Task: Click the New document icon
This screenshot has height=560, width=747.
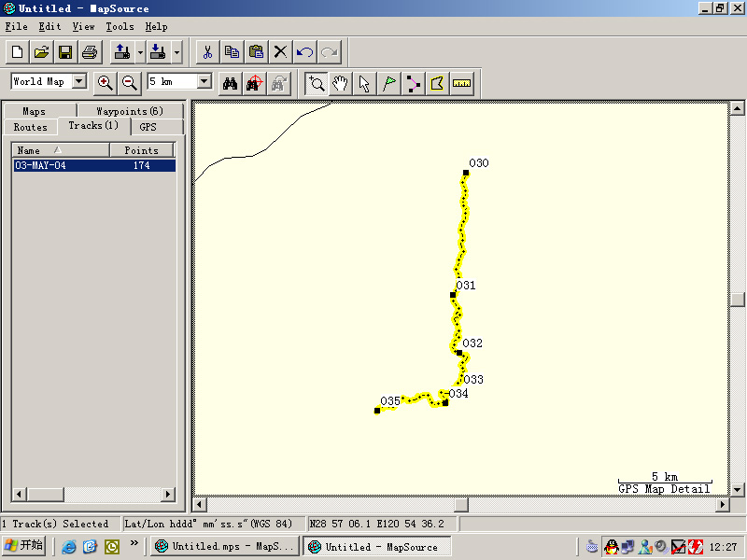Action: [x=17, y=52]
